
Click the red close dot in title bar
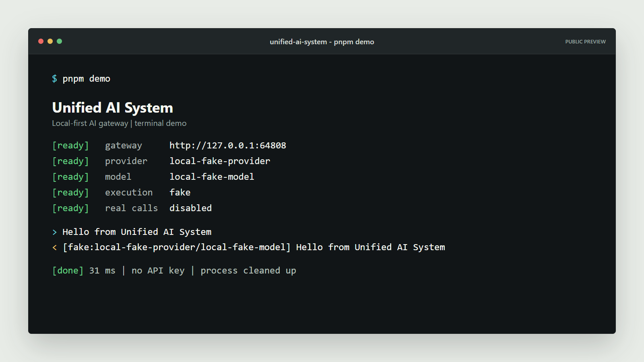point(41,41)
